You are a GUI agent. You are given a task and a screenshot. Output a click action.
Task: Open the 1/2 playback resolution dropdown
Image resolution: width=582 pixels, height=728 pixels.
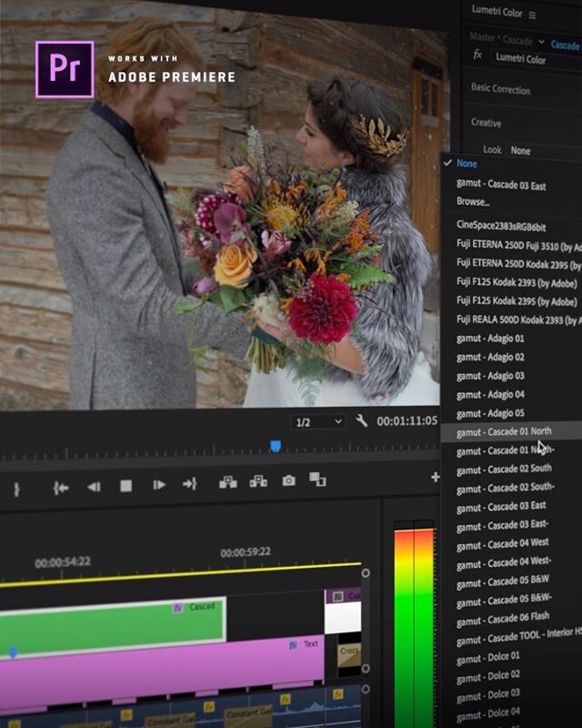click(318, 422)
